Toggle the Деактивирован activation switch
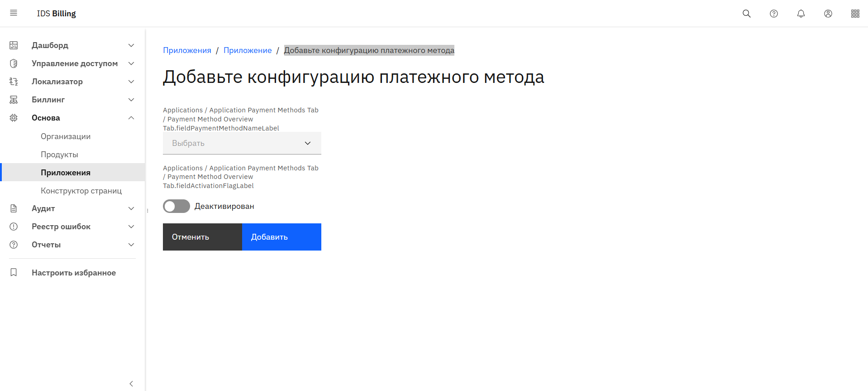868x391 pixels. (176, 206)
